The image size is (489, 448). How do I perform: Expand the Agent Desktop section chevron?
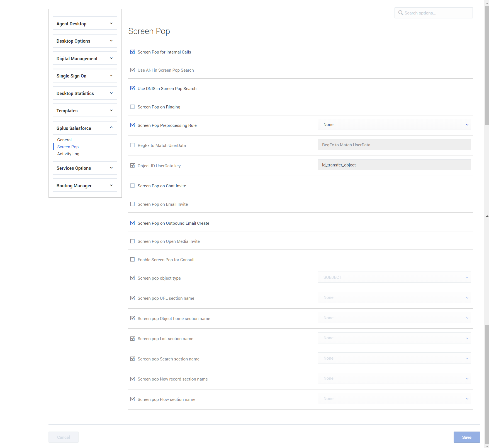(x=111, y=24)
